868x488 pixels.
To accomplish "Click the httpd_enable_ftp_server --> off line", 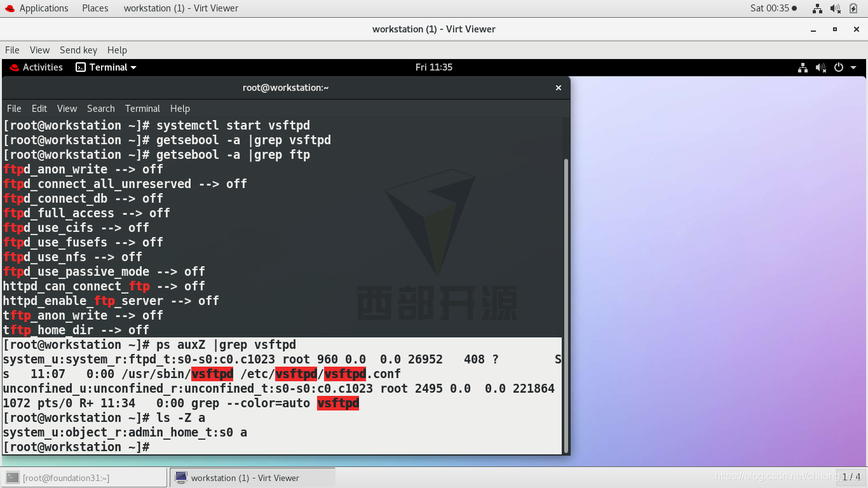I will (x=111, y=301).
